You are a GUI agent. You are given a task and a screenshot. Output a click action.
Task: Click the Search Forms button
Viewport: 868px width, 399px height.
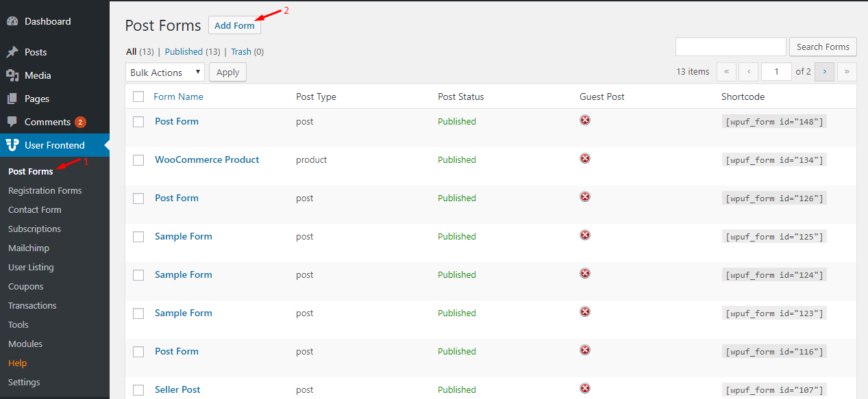pyautogui.click(x=823, y=47)
